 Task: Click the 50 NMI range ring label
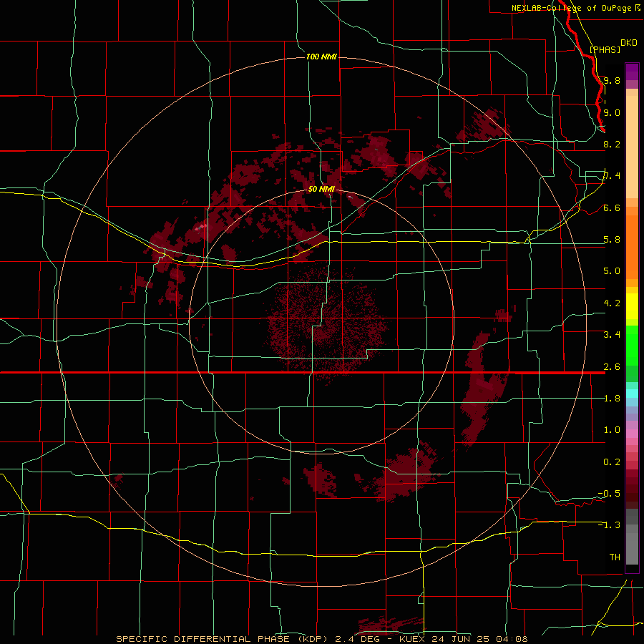[321, 189]
